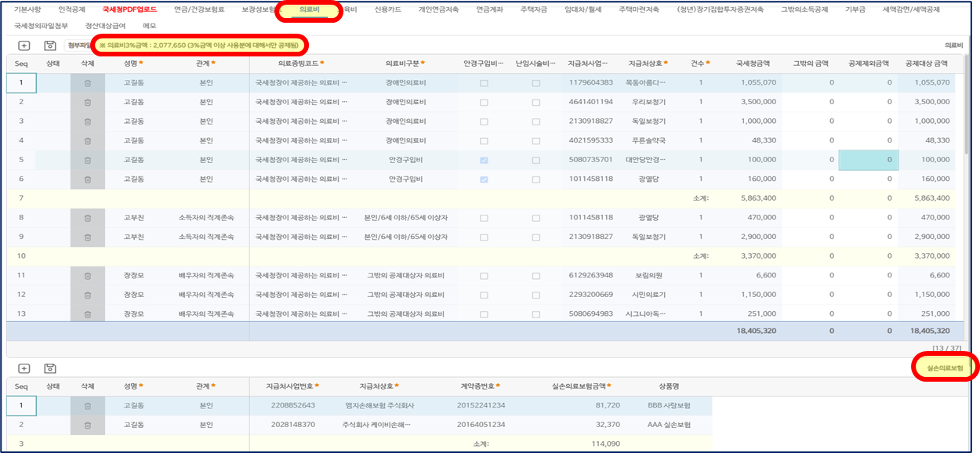This screenshot has width=980, height=453.
Task: Open the 연금계좌 tab
Action: click(x=491, y=9)
